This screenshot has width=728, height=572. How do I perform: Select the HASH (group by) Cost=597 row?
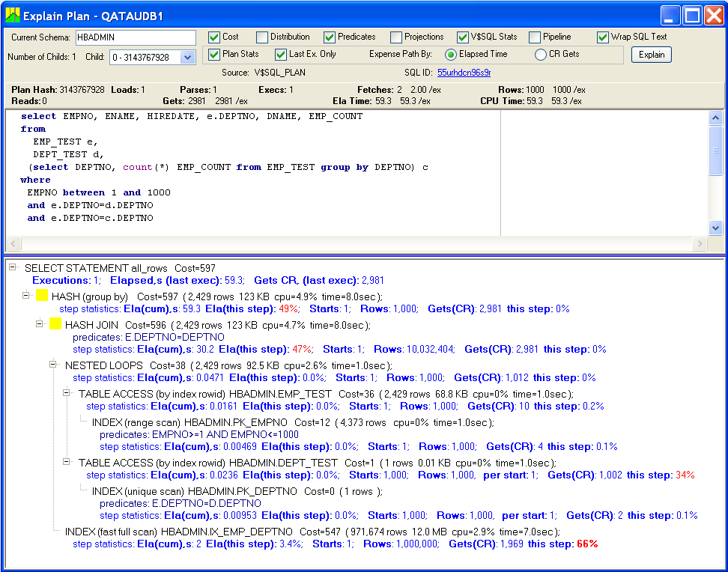216,296
